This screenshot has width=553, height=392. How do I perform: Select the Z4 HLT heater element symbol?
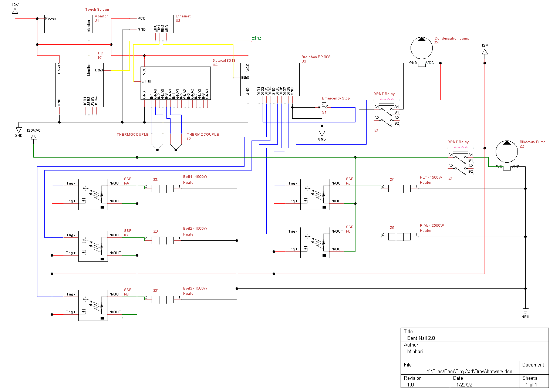399,189
